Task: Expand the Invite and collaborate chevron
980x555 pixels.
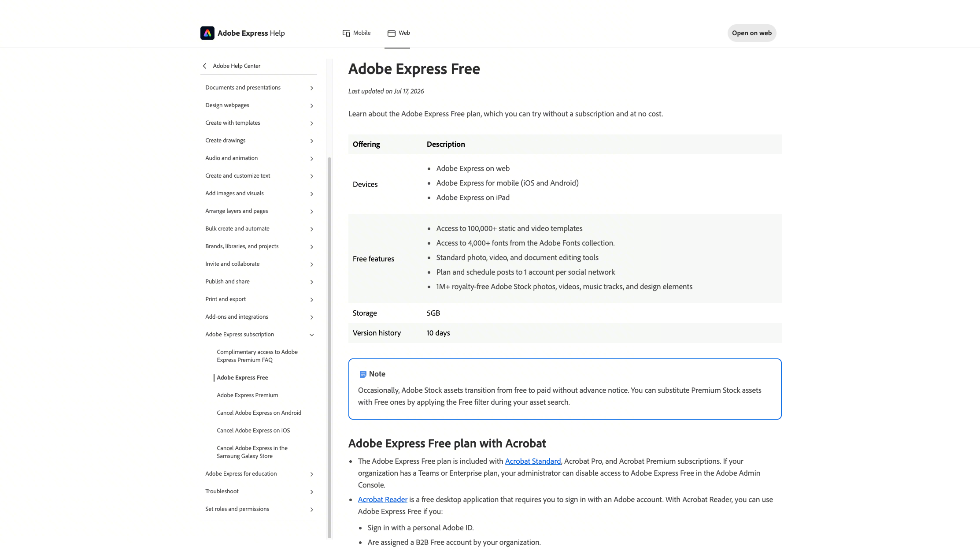Action: 312,264
